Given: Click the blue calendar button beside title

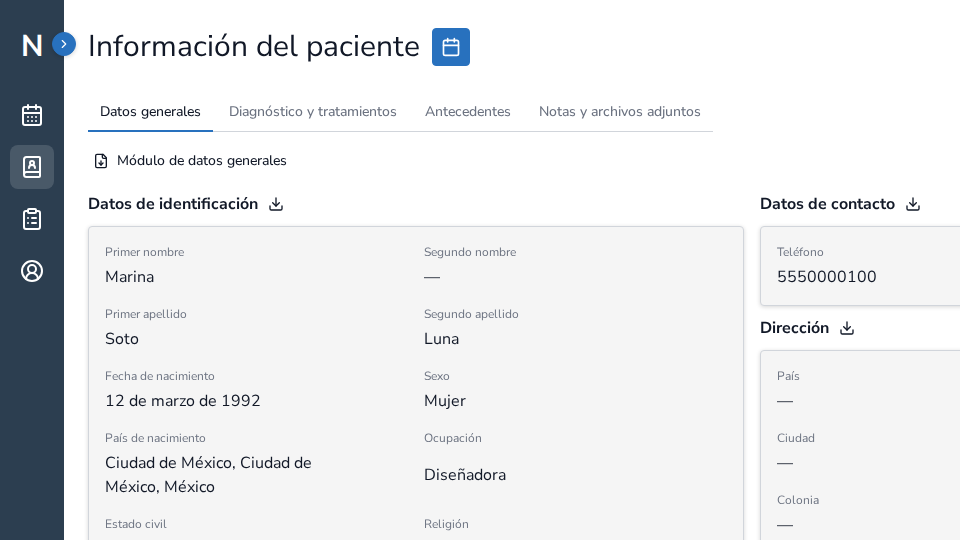Looking at the screenshot, I should coord(451,47).
